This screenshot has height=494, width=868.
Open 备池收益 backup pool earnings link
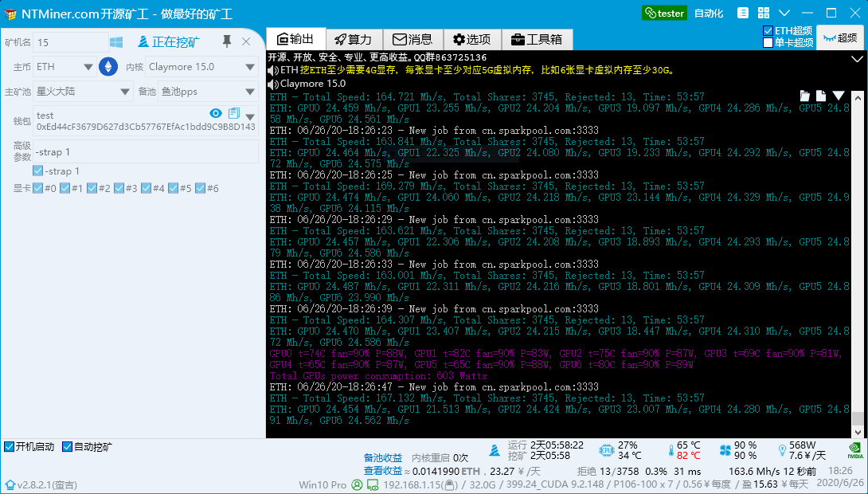point(383,458)
